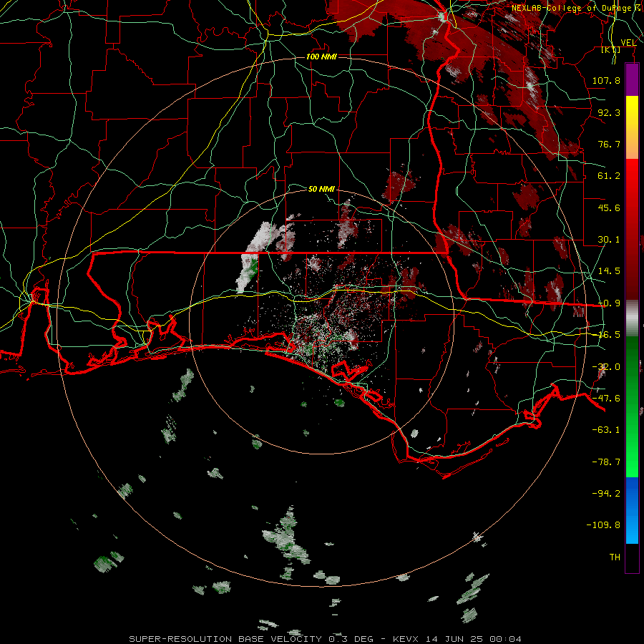Select the -94.2 velocity scale value

tap(606, 494)
